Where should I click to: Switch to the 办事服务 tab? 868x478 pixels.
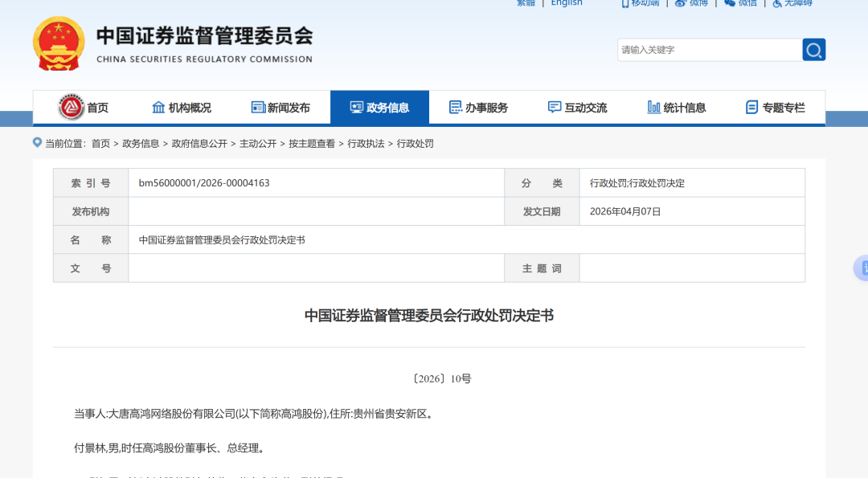[478, 108]
